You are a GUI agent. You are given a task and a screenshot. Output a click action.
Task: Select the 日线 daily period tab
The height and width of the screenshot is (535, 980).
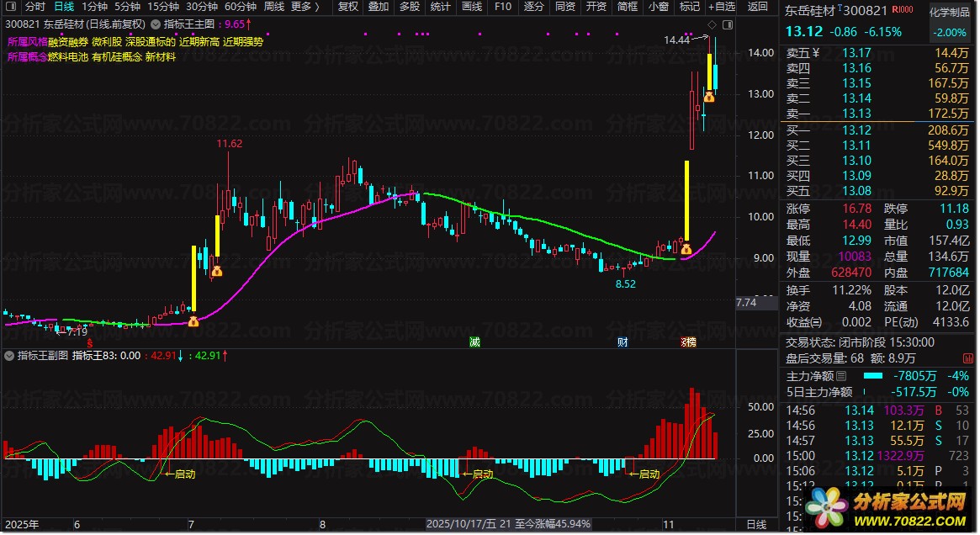click(x=64, y=6)
